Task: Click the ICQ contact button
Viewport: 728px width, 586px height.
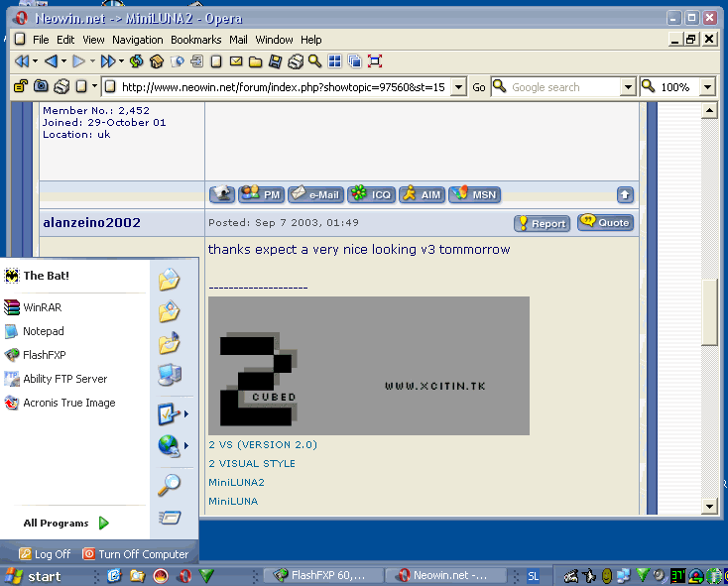Action: (x=371, y=194)
